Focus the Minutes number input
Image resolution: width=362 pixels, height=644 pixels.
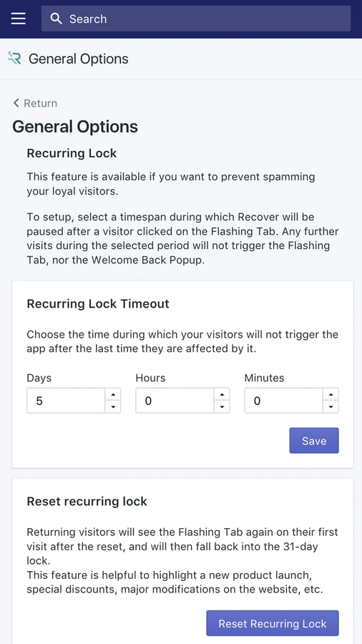coord(284,401)
